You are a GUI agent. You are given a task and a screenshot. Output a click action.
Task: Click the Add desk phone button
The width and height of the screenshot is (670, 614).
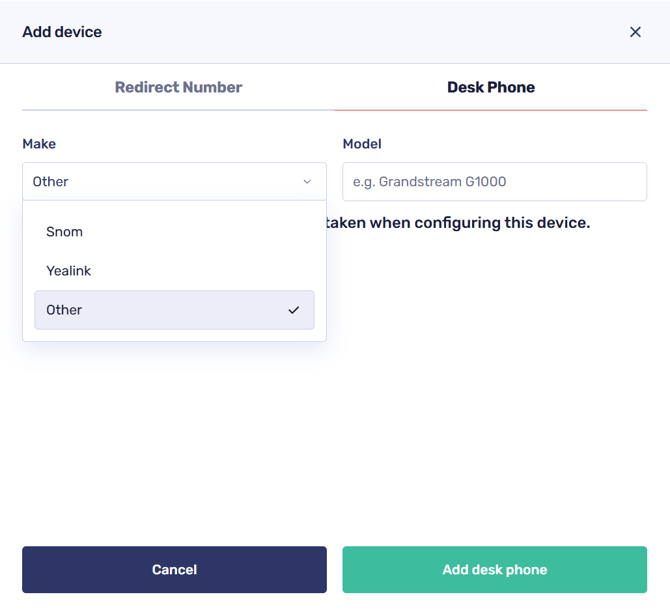click(x=494, y=569)
